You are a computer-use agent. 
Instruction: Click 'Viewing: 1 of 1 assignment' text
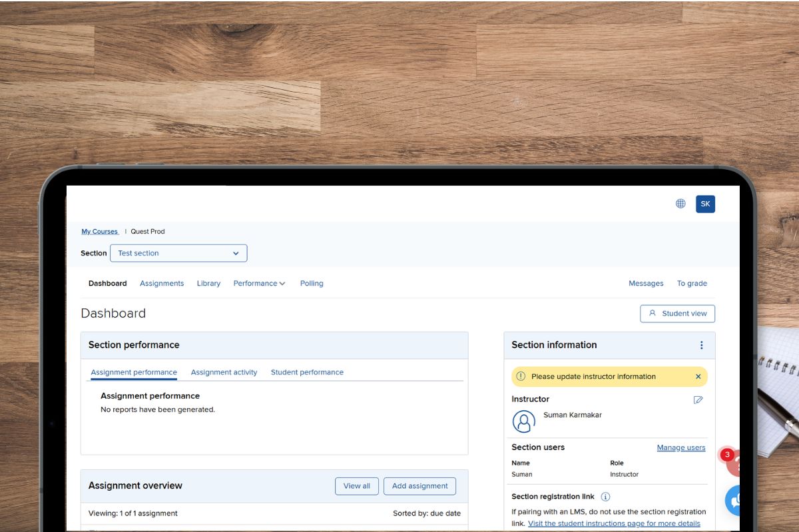133,513
